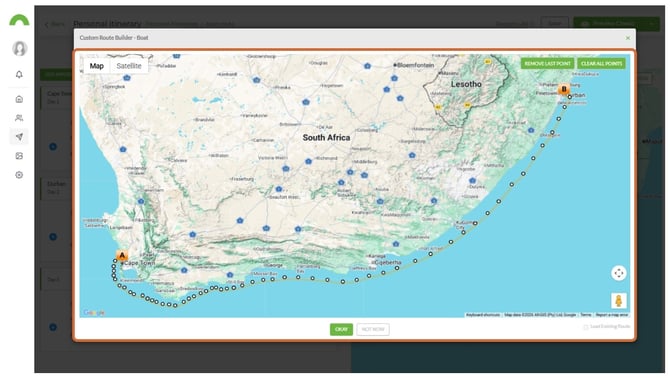This screenshot has height=378, width=670.
Task: Click the map camera pan control
Action: 618,273
